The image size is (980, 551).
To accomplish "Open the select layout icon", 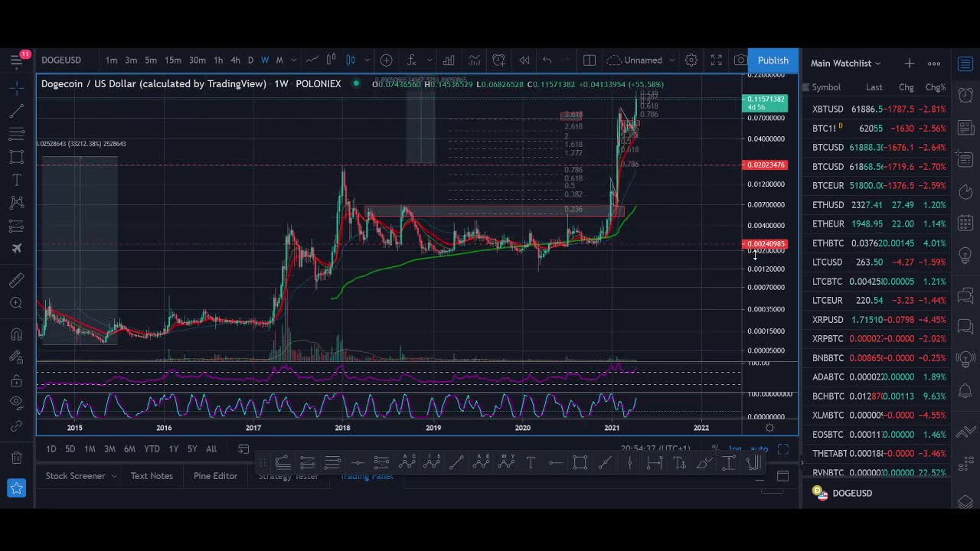I will 590,60.
